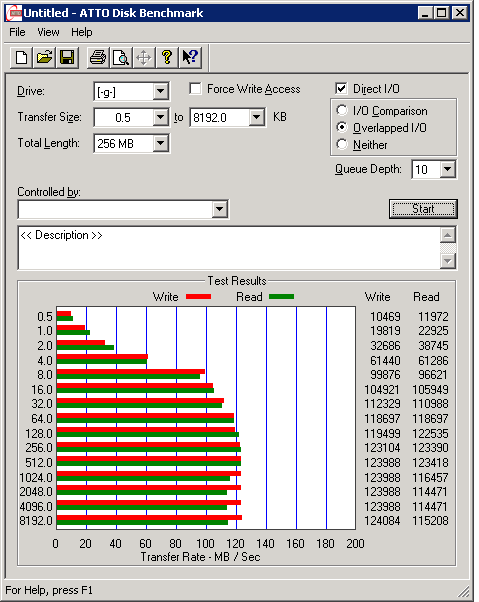Click write value 99876 for 8.0
479x602 pixels.
(x=385, y=375)
